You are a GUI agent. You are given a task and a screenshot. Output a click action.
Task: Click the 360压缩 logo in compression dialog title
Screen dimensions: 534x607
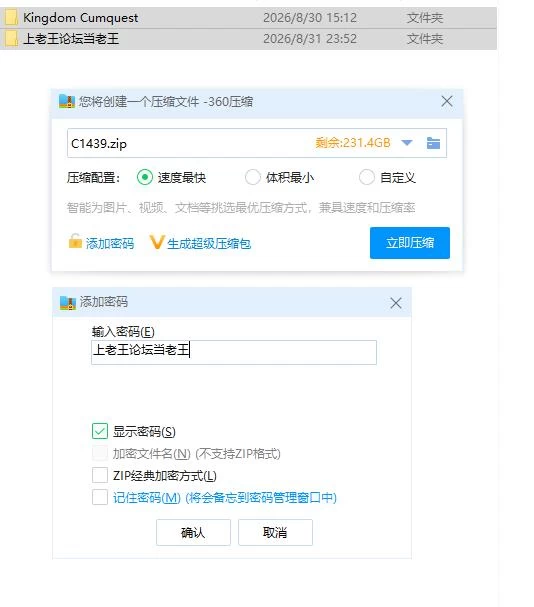pyautogui.click(x=67, y=101)
